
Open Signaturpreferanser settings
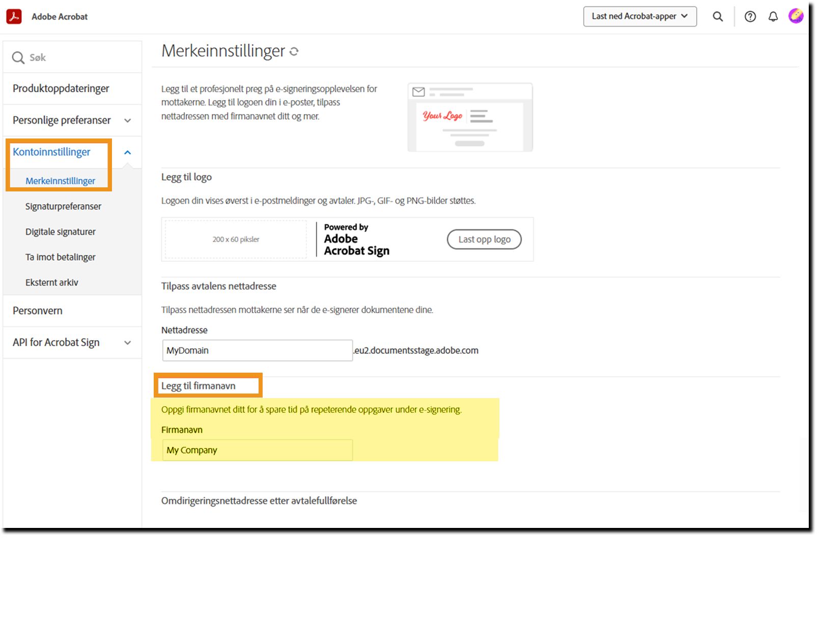(63, 206)
